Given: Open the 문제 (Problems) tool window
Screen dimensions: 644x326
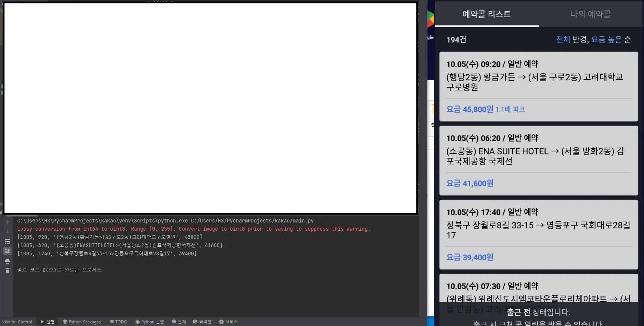Looking at the screenshot, I should pos(179,322).
